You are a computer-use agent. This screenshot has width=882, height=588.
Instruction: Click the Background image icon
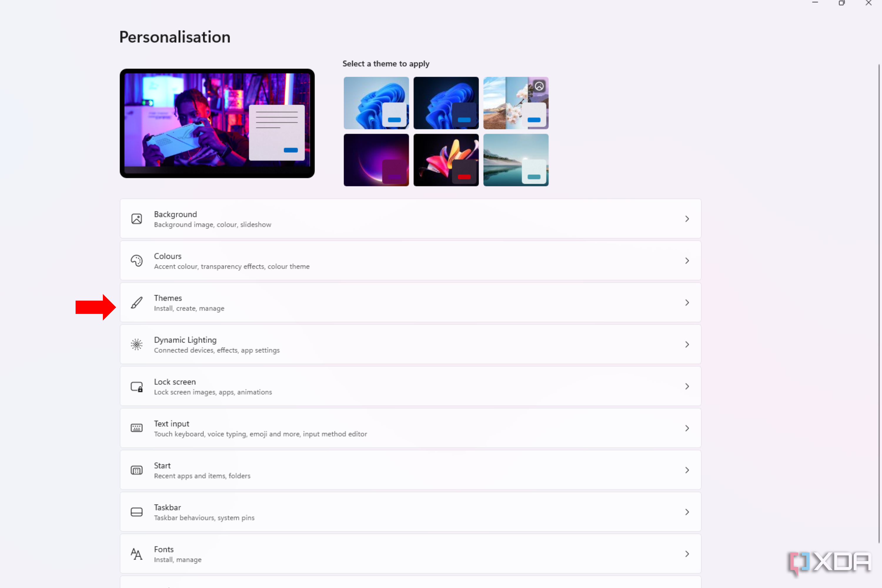coord(136,219)
